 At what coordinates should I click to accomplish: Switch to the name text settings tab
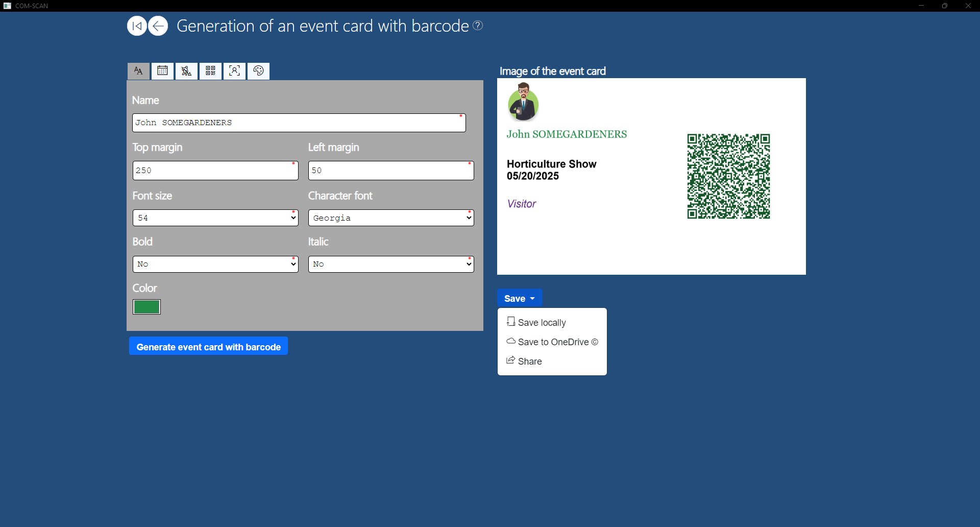(x=138, y=71)
